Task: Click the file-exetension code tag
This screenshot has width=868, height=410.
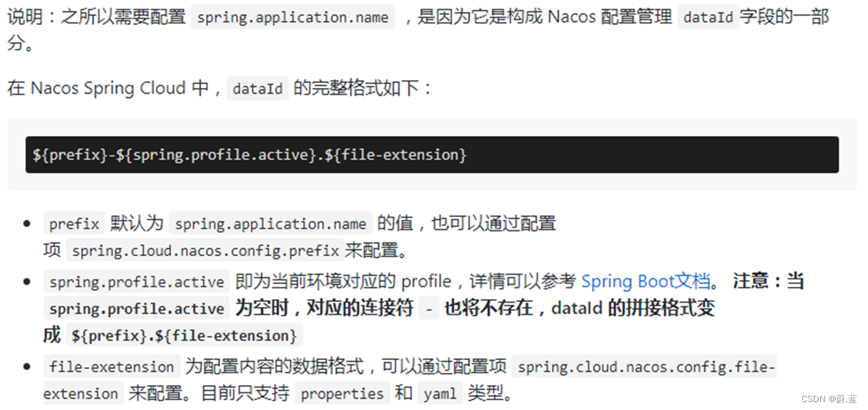Action: 112,367
